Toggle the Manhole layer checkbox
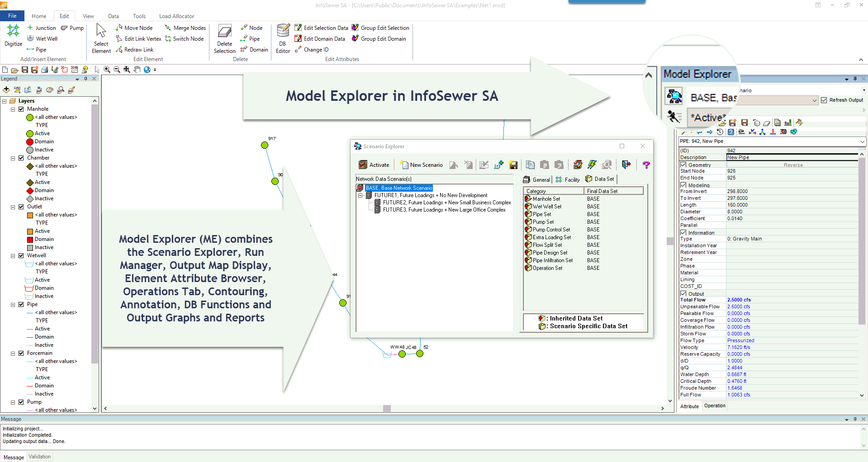Screen dimensions: 868x462 pyautogui.click(x=21, y=109)
